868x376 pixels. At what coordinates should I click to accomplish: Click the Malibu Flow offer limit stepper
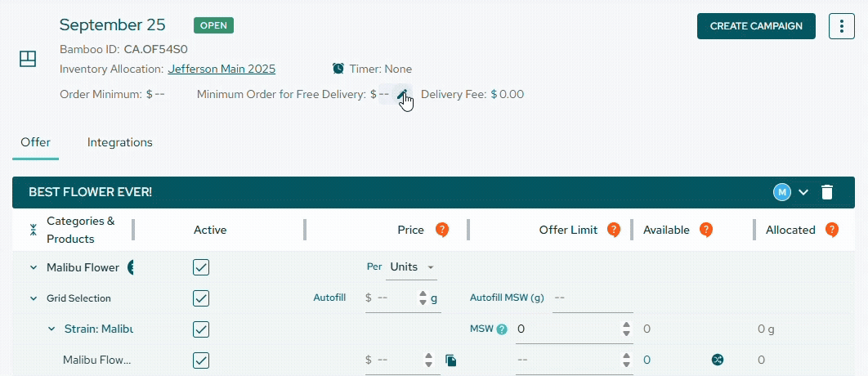626,360
